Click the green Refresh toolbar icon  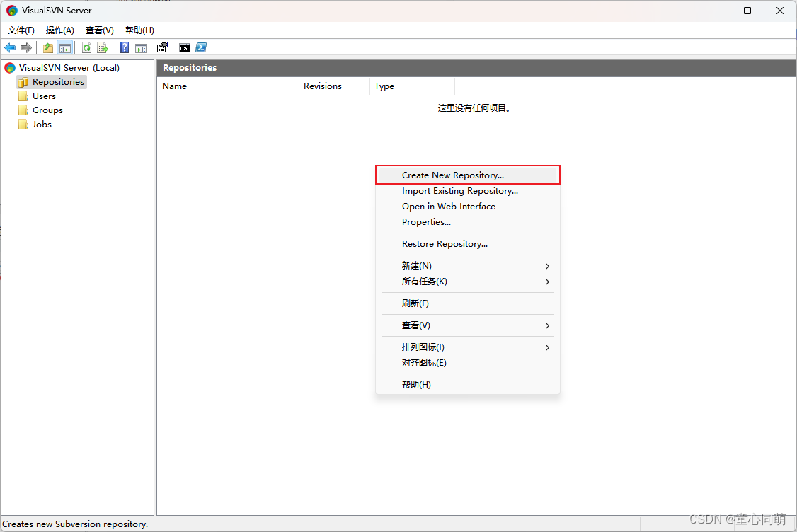click(87, 48)
